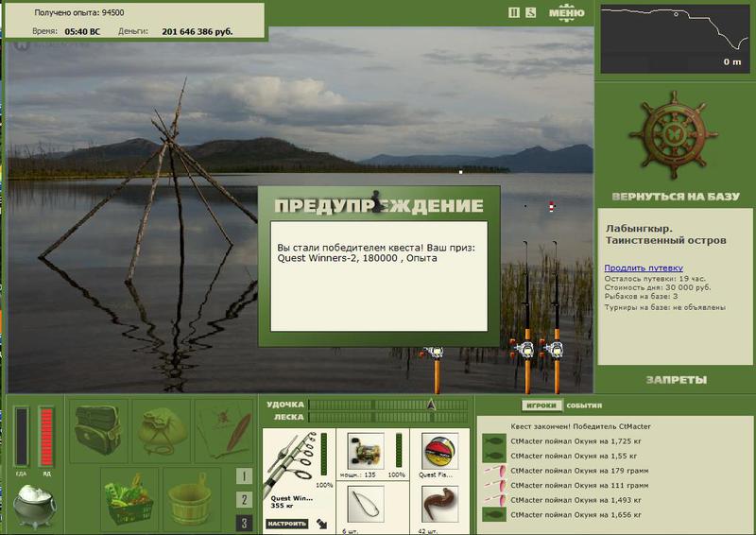Open the food basket

tap(129, 499)
